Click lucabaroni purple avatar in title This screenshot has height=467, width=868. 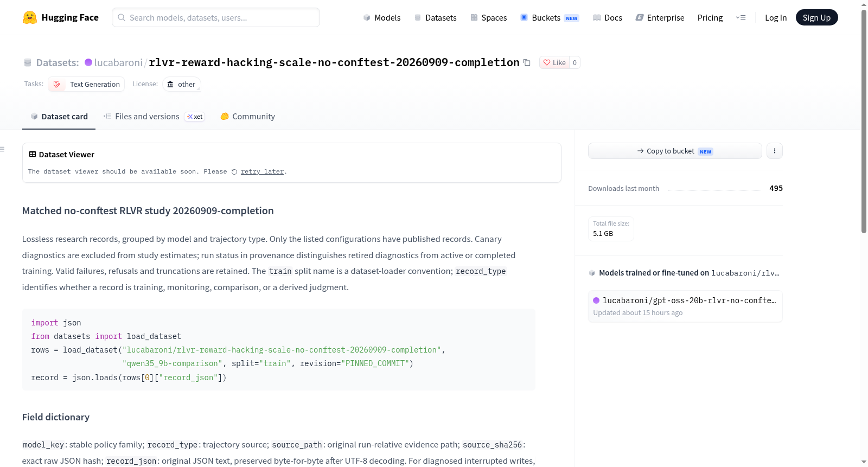(88, 62)
